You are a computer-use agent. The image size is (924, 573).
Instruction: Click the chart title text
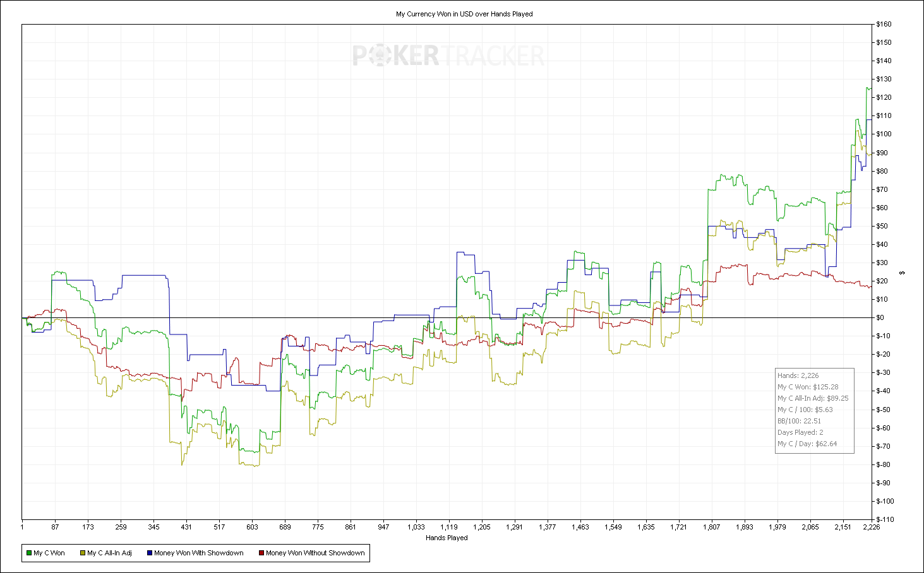(464, 14)
